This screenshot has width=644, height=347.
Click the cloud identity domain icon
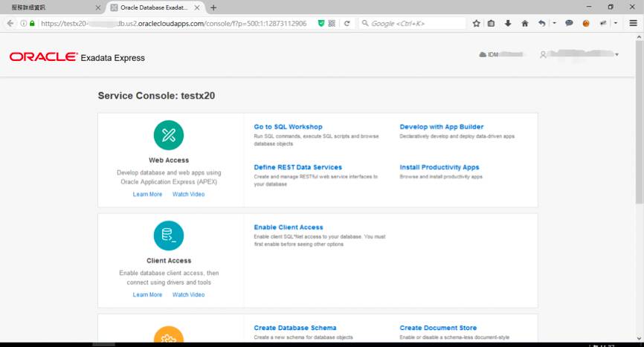483,54
